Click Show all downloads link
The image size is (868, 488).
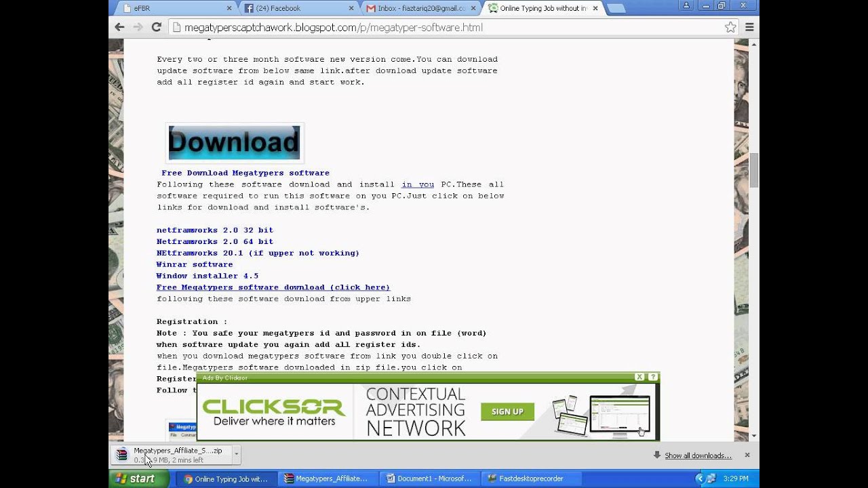(698, 455)
